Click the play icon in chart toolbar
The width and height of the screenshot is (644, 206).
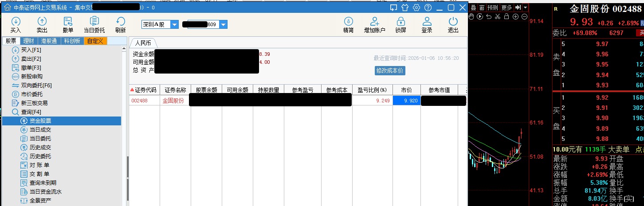point(480,17)
